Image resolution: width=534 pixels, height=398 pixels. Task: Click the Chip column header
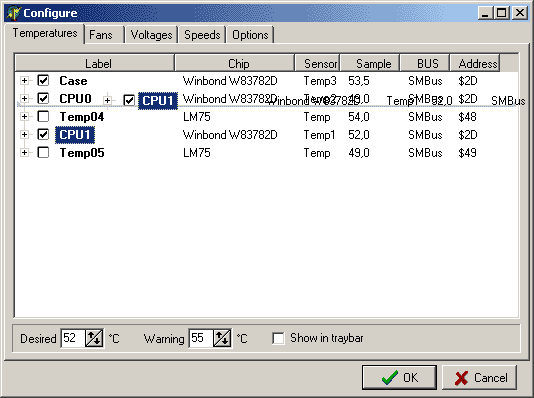(x=235, y=63)
